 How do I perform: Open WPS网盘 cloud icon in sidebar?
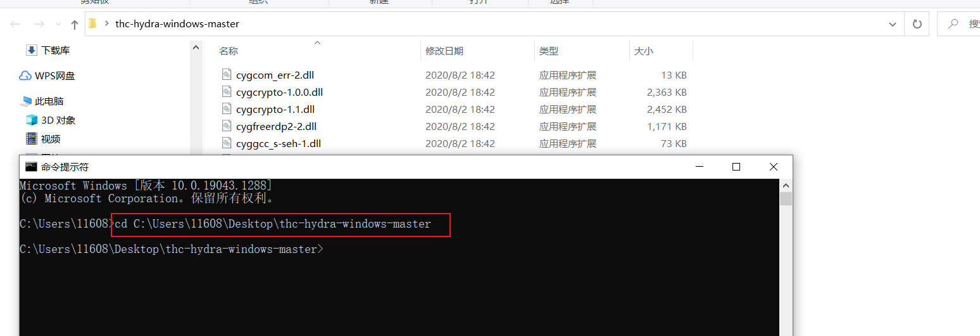(x=25, y=75)
